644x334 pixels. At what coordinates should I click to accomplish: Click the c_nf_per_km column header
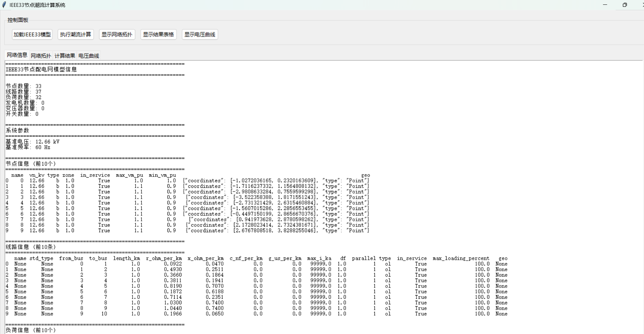tap(246, 259)
